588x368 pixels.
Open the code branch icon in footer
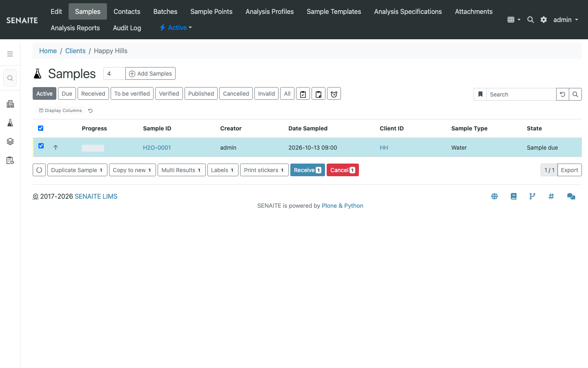(x=532, y=196)
